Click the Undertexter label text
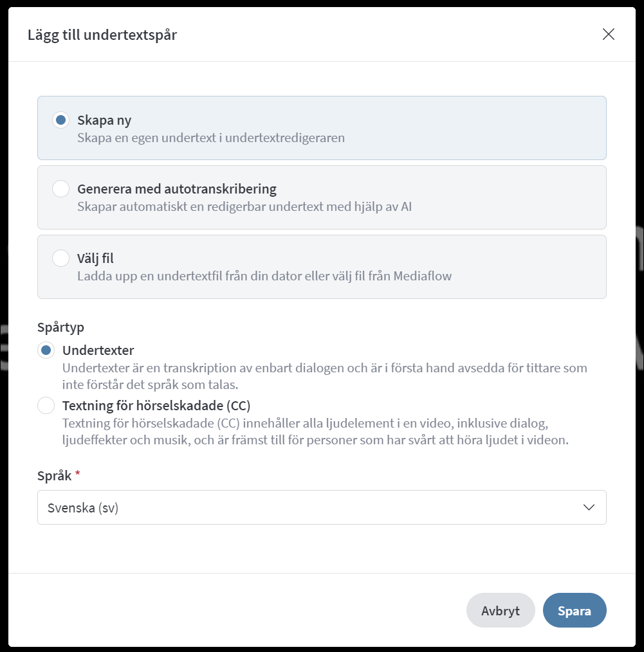This screenshot has height=652, width=644. click(98, 350)
